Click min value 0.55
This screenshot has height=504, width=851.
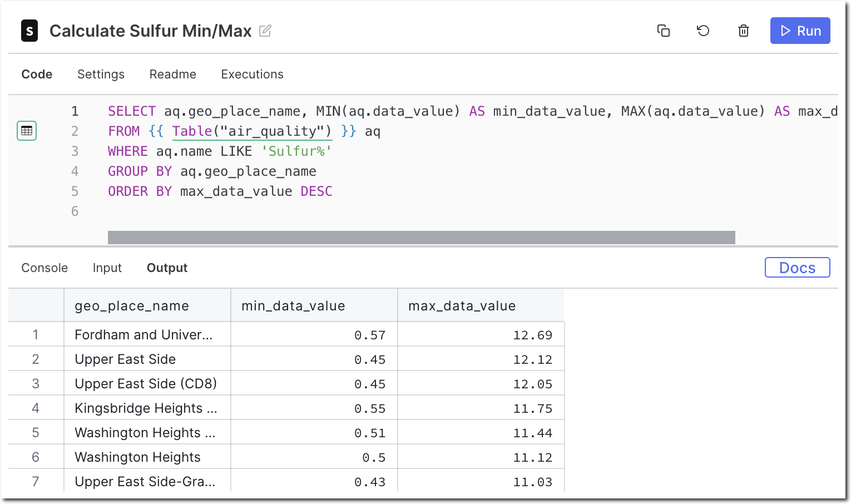370,408
